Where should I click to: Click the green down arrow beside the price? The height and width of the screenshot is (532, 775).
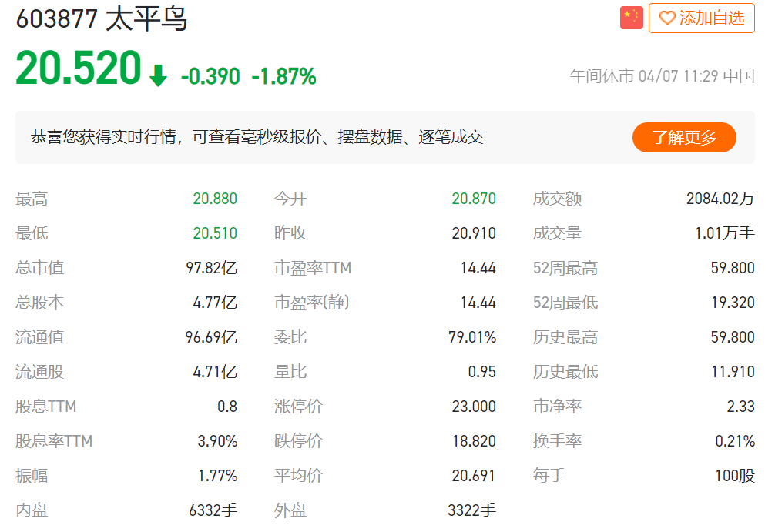[x=158, y=75]
